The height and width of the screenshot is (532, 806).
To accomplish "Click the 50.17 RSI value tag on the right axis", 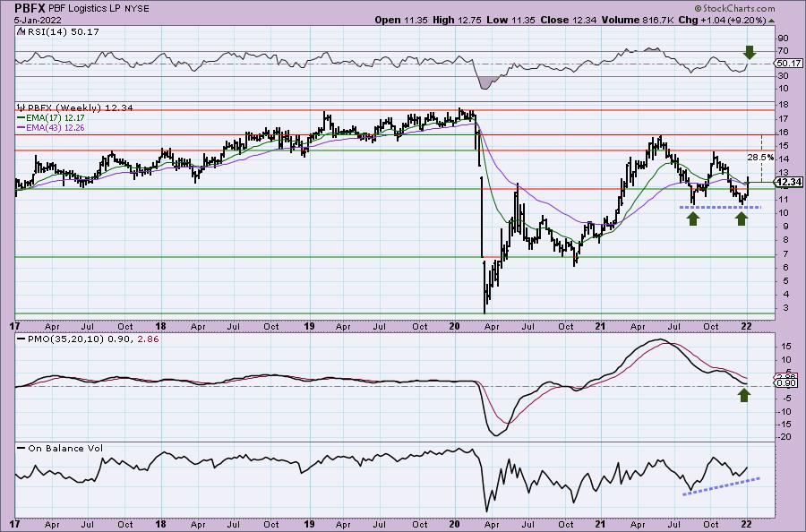I will [x=789, y=64].
